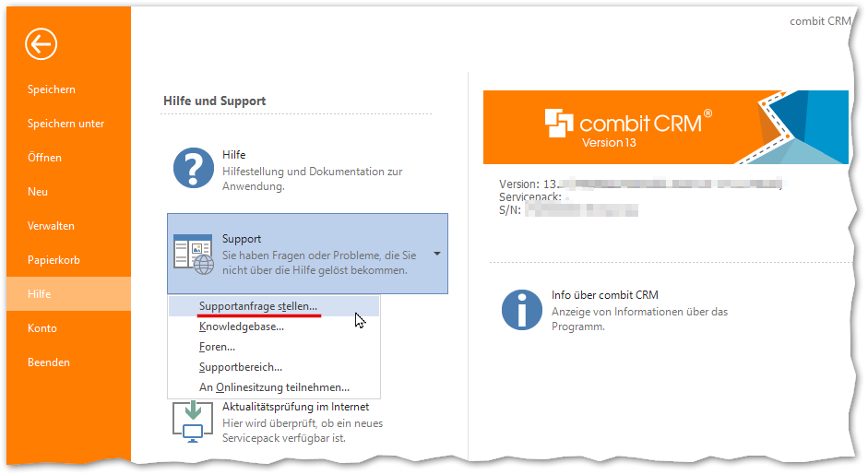Viewport: 868px width, 475px height.
Task: Click the back arrow circle icon
Action: (x=42, y=43)
